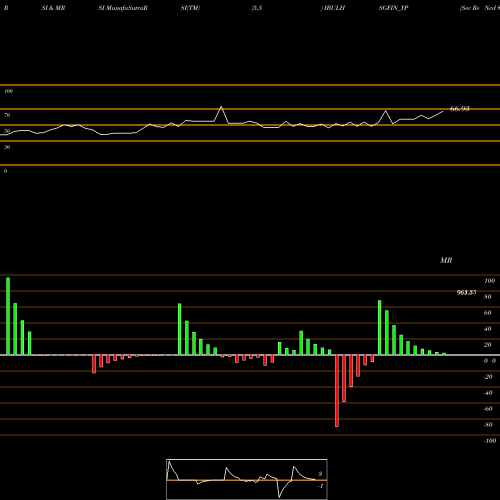Click the ')IBULH' header text
500x500 pixels.
click(x=333, y=8)
